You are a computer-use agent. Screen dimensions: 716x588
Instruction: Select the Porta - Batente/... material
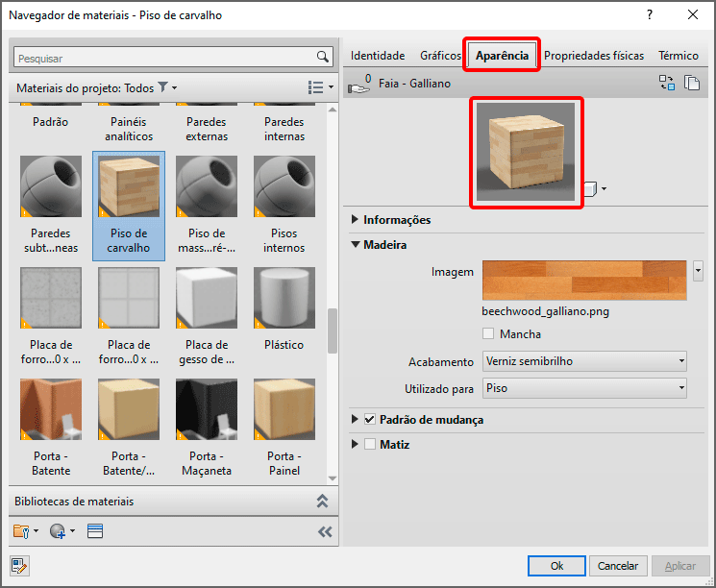(129, 429)
